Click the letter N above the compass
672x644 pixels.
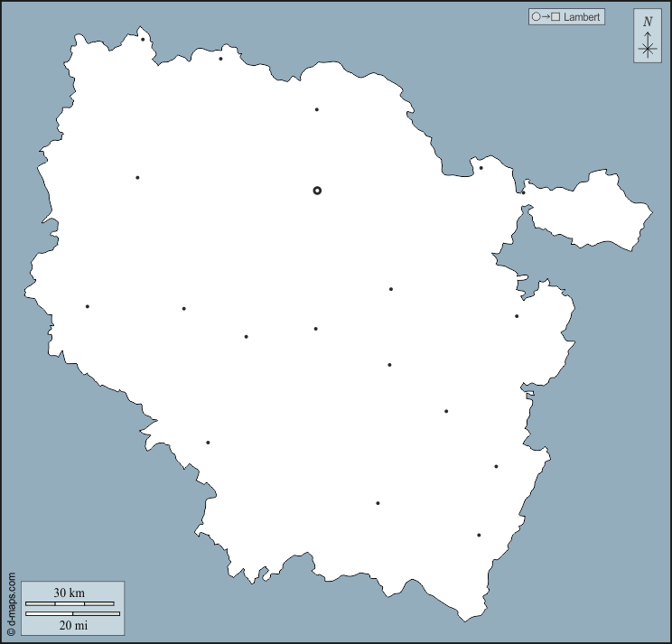[x=647, y=22]
